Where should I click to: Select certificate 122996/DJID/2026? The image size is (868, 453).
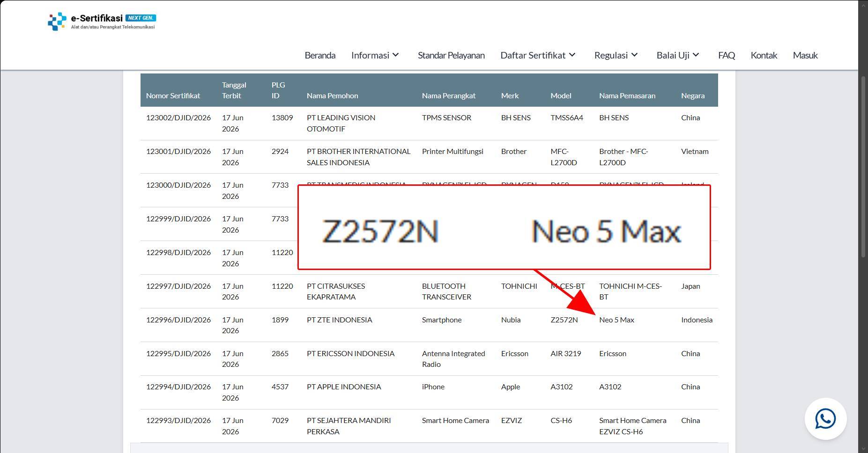[x=178, y=320]
